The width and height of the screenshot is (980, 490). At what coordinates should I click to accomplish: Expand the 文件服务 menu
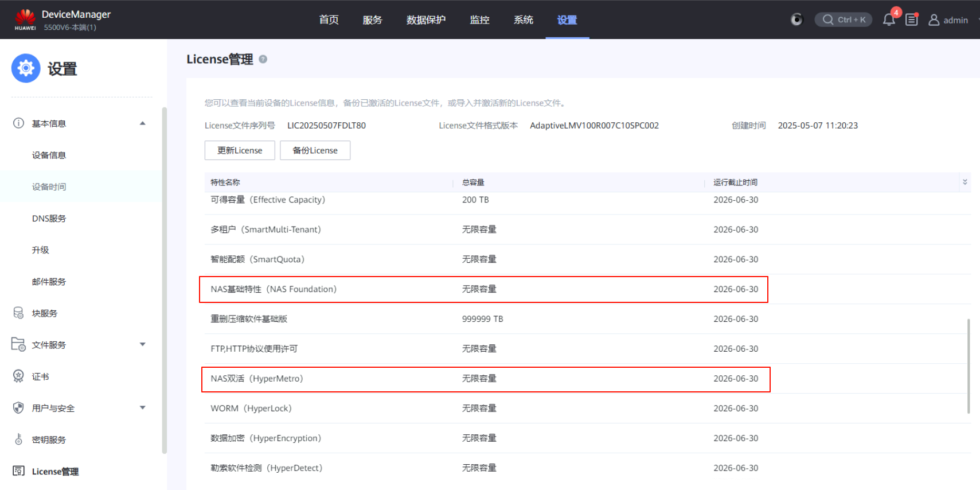[142, 344]
